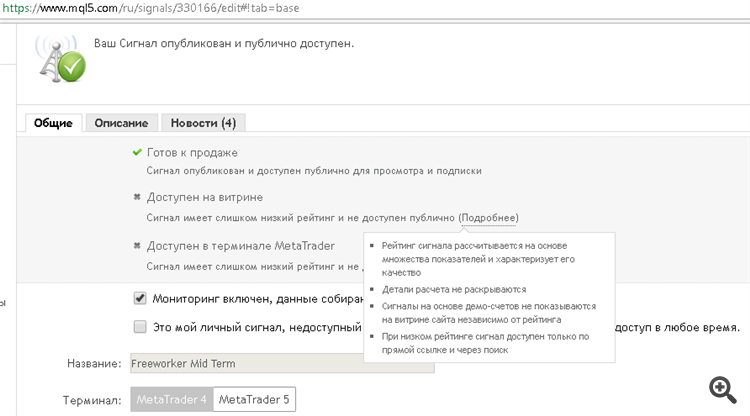
Task: Check the Это мой личный сигнал checkbox
Action: pyautogui.click(x=140, y=327)
